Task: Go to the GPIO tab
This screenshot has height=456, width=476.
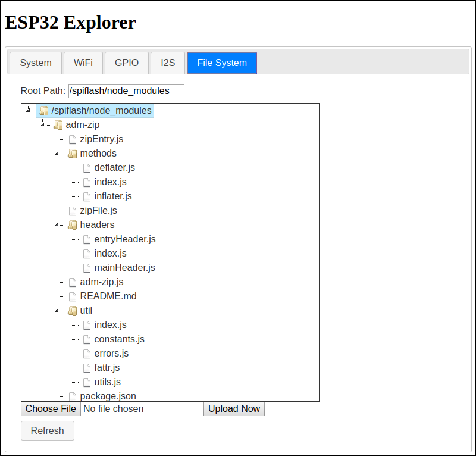Action: click(x=127, y=63)
